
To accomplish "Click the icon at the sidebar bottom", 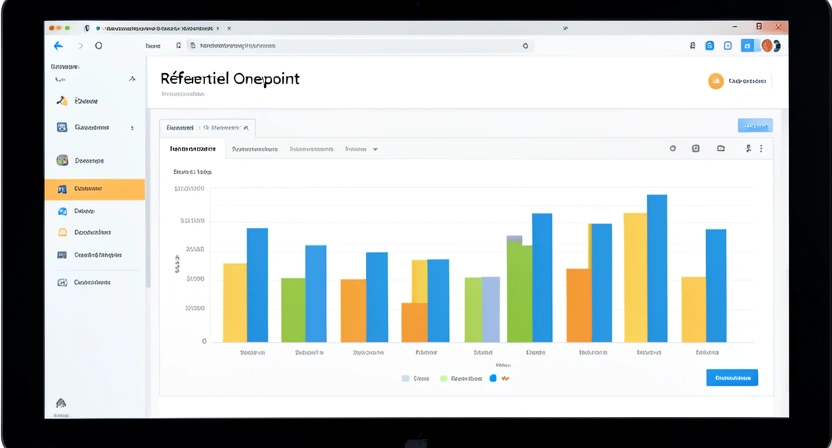I will (x=61, y=404).
